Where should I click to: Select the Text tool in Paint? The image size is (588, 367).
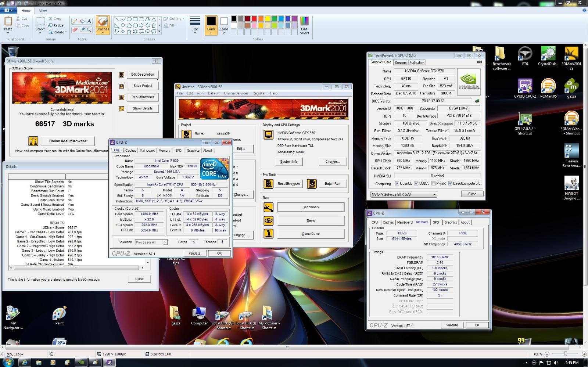pos(89,21)
